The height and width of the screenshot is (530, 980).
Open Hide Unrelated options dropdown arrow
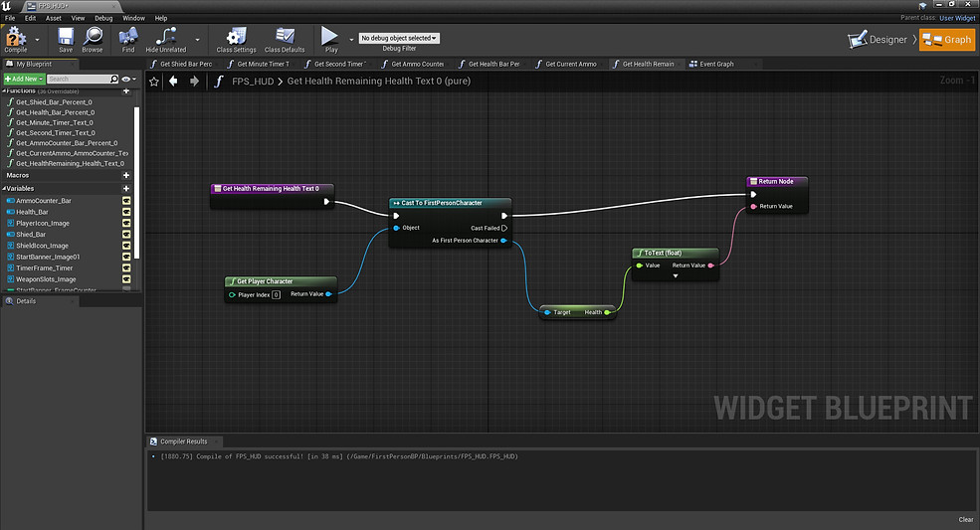[x=198, y=40]
